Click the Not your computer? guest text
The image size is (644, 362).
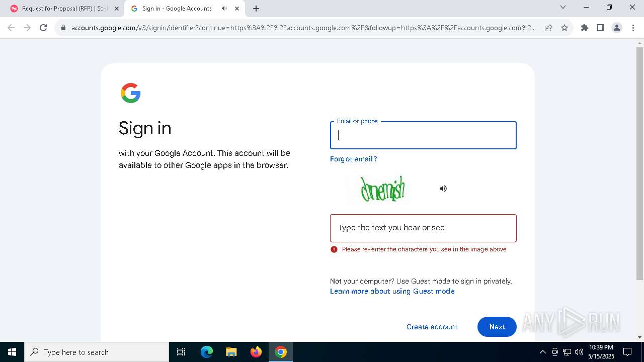(x=421, y=281)
